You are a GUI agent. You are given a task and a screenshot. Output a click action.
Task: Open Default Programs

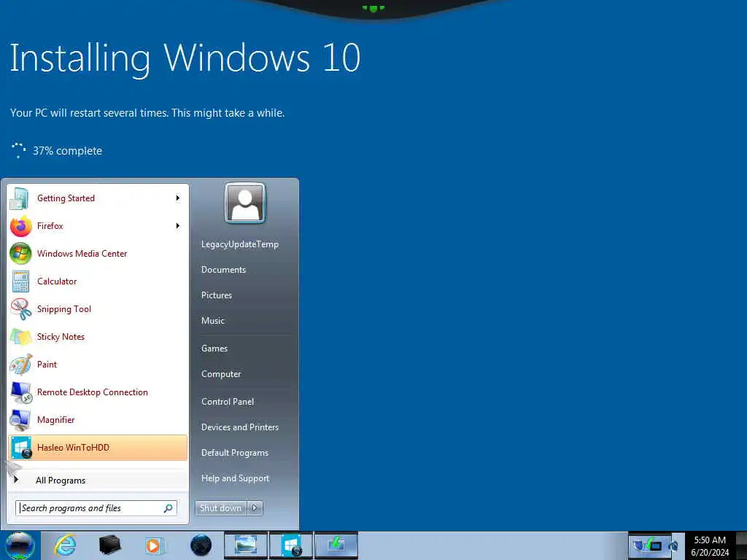point(234,453)
